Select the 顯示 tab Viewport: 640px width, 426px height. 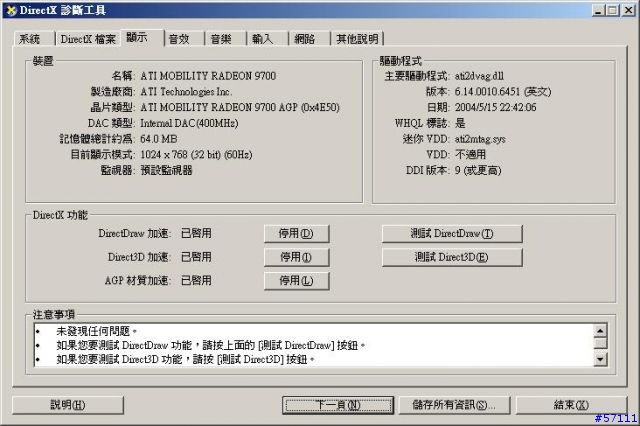click(142, 38)
